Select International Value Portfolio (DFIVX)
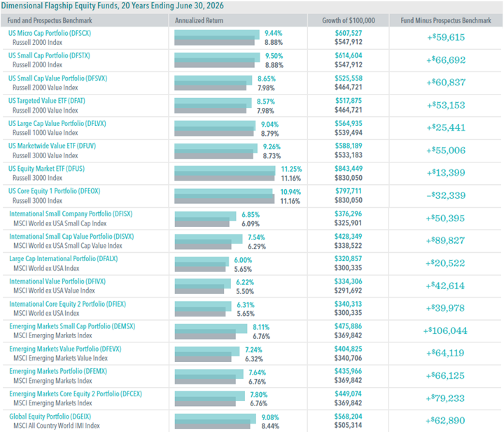 pos(57,281)
